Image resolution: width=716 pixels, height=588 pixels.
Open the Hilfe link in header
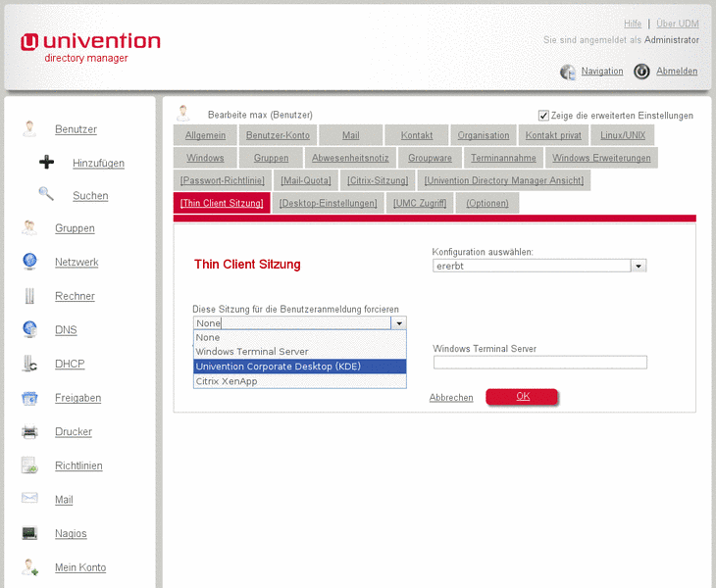633,24
